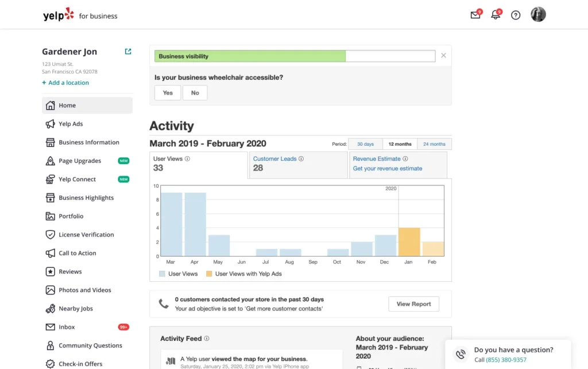Click the 'viewed the map for your business' entry

(x=252, y=360)
